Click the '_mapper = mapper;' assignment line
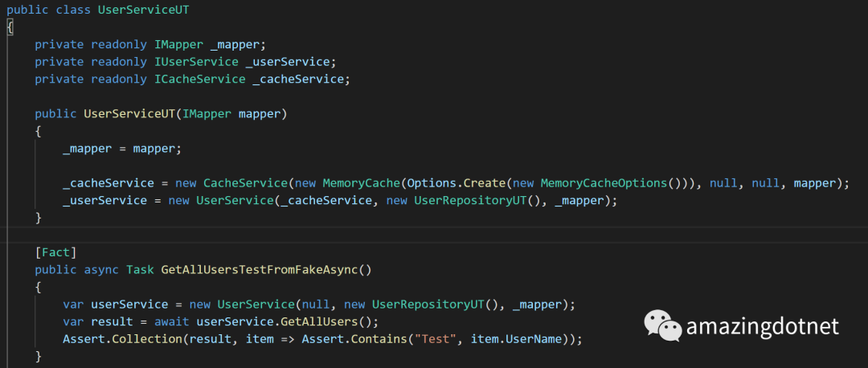This screenshot has height=368, width=868. pos(122,149)
